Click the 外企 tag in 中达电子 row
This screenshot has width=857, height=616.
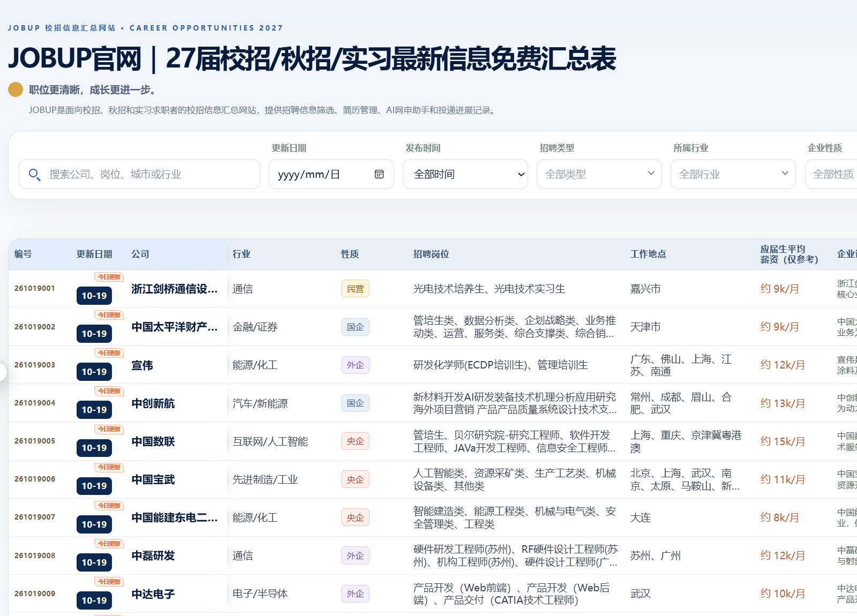tap(355, 594)
